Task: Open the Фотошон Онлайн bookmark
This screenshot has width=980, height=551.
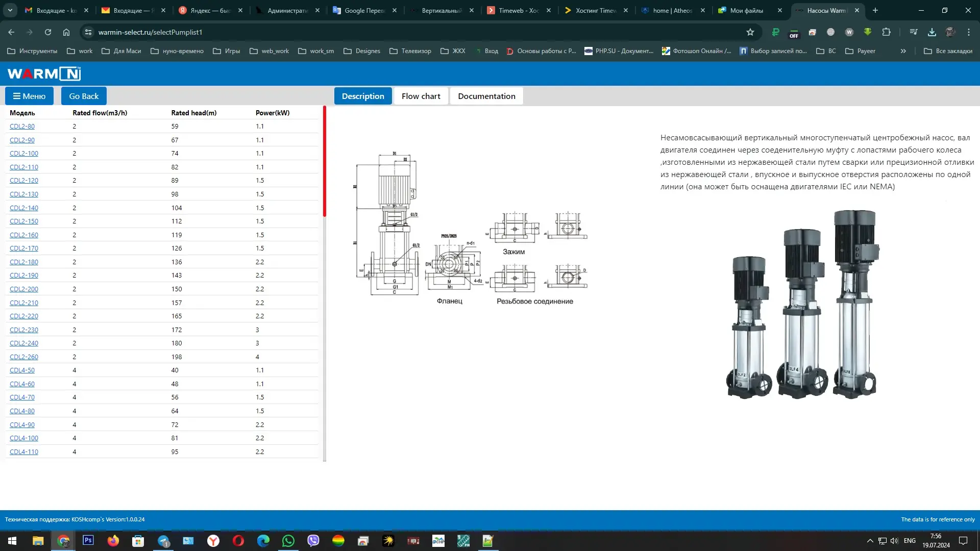Action: click(x=697, y=51)
